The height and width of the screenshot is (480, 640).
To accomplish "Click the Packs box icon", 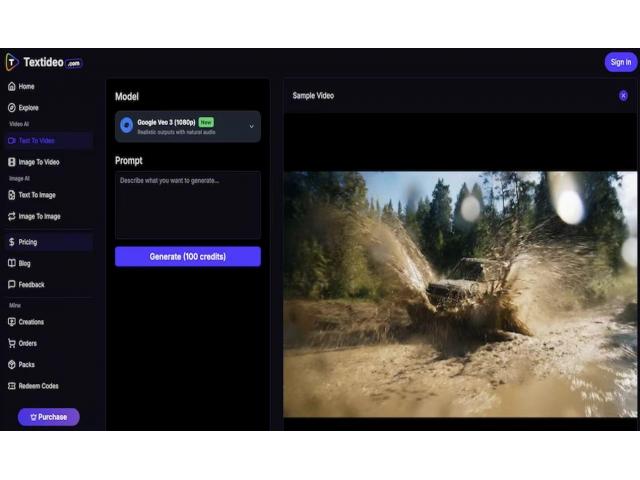I will point(12,365).
